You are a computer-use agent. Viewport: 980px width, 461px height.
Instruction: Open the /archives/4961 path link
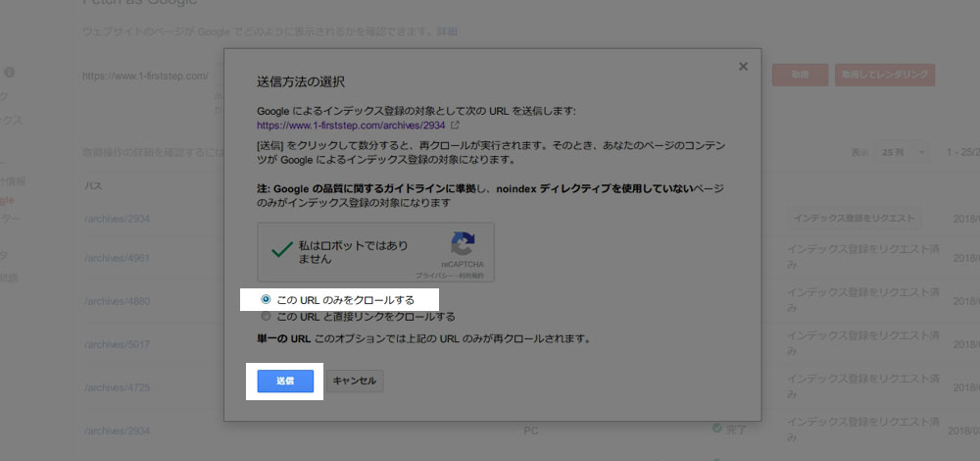tap(117, 258)
